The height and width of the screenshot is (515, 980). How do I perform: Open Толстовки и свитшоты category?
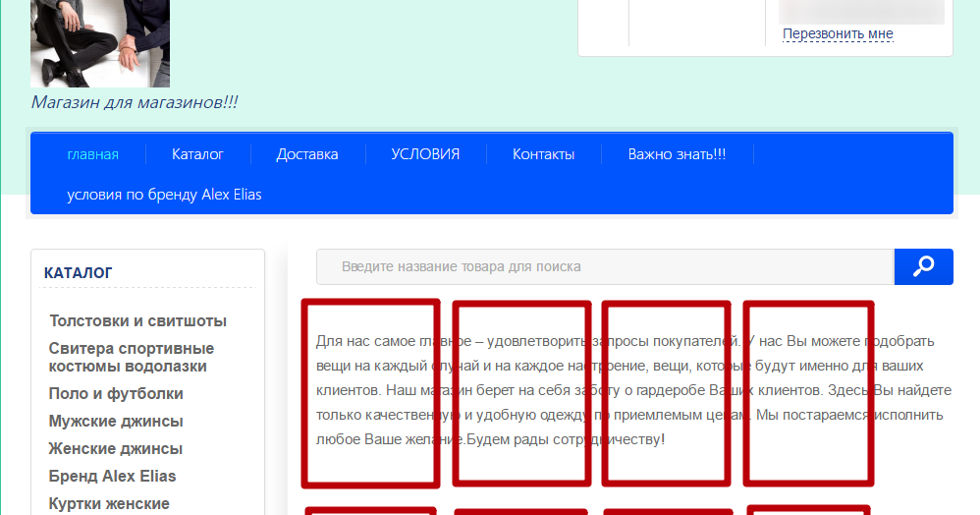tap(138, 321)
